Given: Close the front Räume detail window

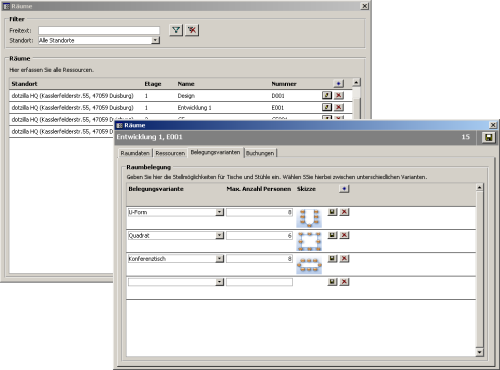Looking at the screenshot, I should coord(493,125).
